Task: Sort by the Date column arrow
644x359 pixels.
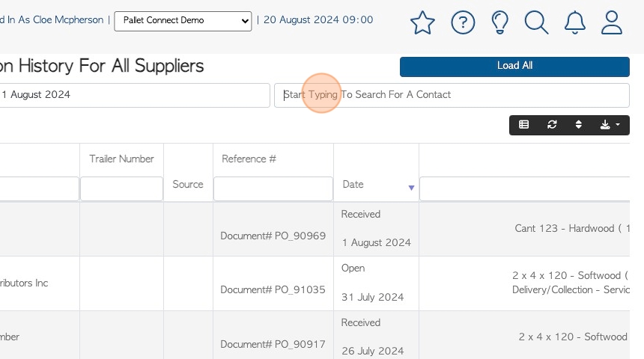Action: [x=411, y=188]
